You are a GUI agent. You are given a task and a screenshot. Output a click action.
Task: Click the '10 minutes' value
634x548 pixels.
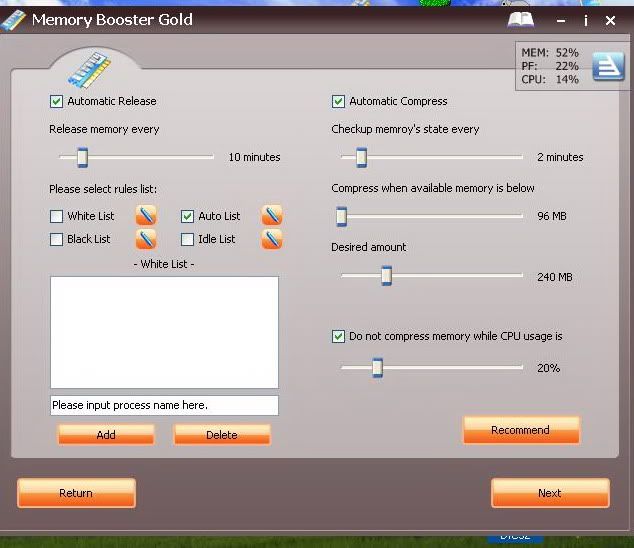[254, 157]
